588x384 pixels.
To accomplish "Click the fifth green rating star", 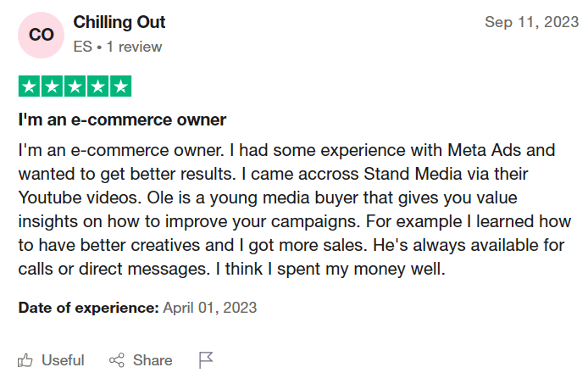I will (120, 86).
